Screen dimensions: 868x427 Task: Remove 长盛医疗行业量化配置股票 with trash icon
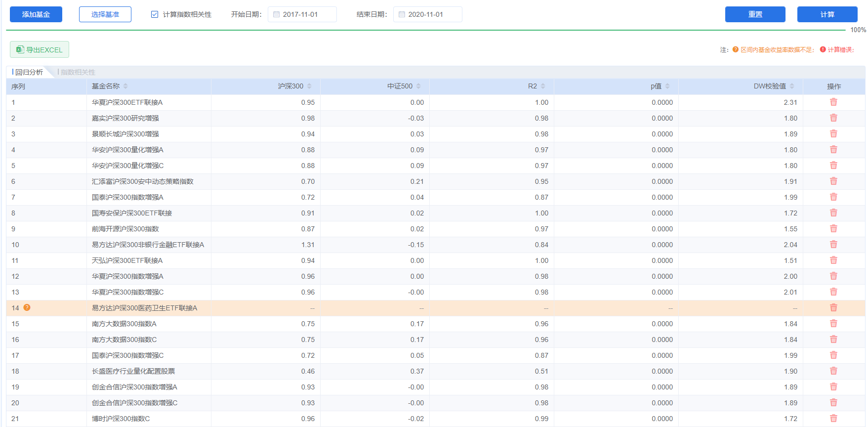(833, 371)
